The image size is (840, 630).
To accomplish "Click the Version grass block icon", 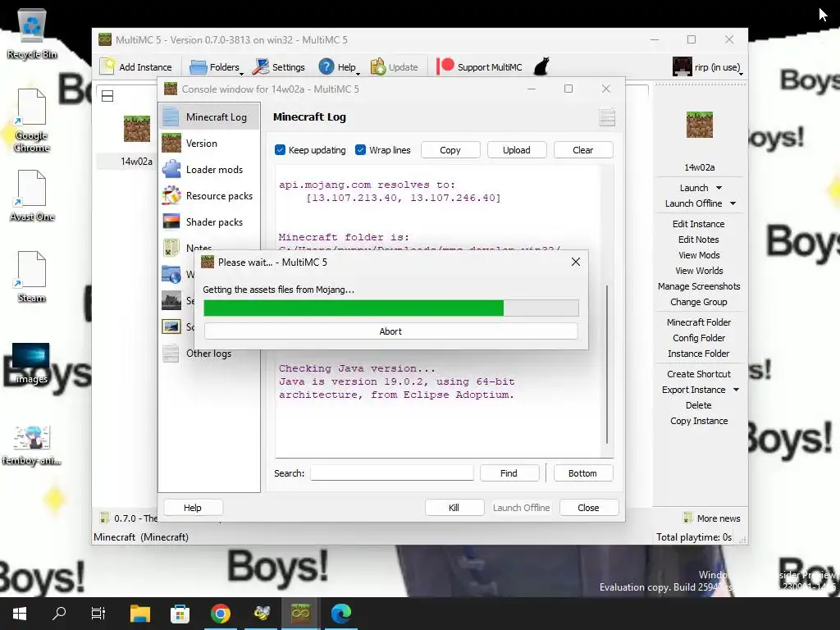I will tap(171, 143).
